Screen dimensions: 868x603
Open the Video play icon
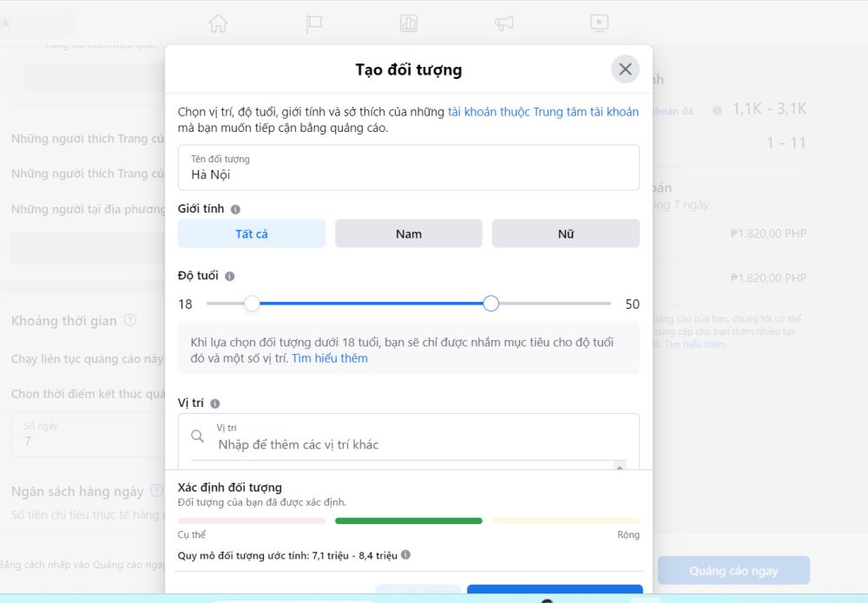[x=599, y=23]
